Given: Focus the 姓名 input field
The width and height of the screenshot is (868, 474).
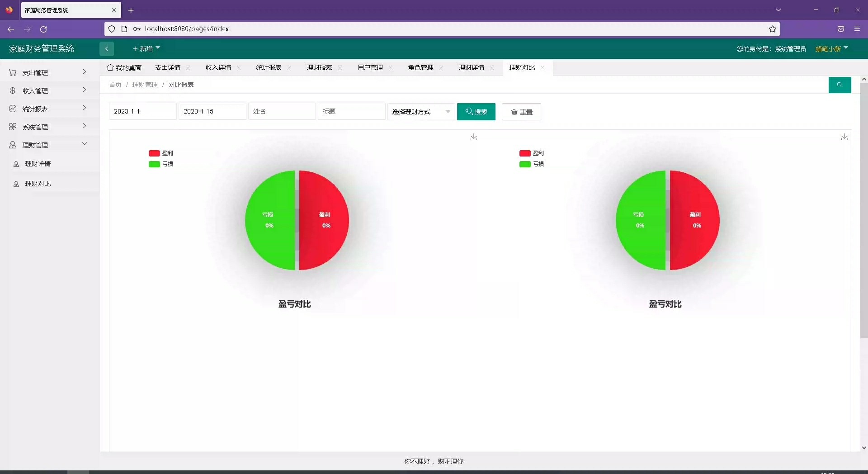Looking at the screenshot, I should (x=282, y=111).
